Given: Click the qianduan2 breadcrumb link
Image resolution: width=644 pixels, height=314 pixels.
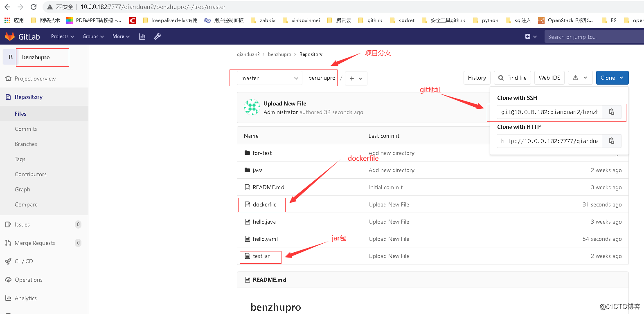Looking at the screenshot, I should [248, 54].
